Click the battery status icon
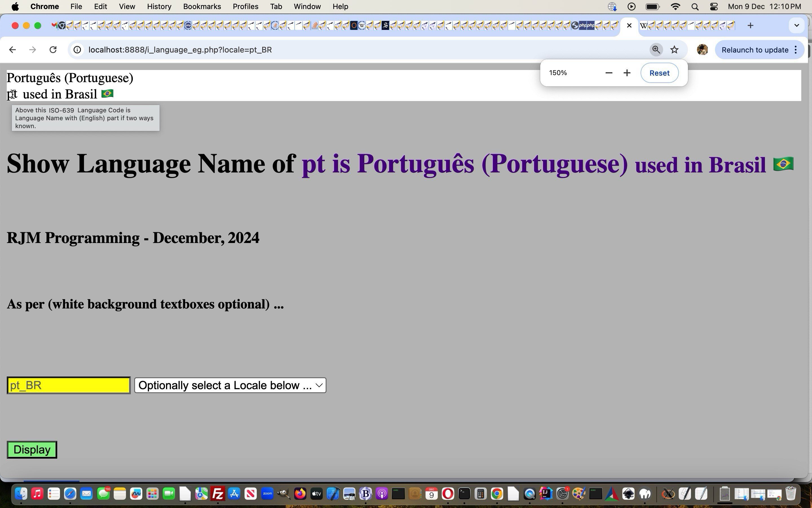 [653, 6]
